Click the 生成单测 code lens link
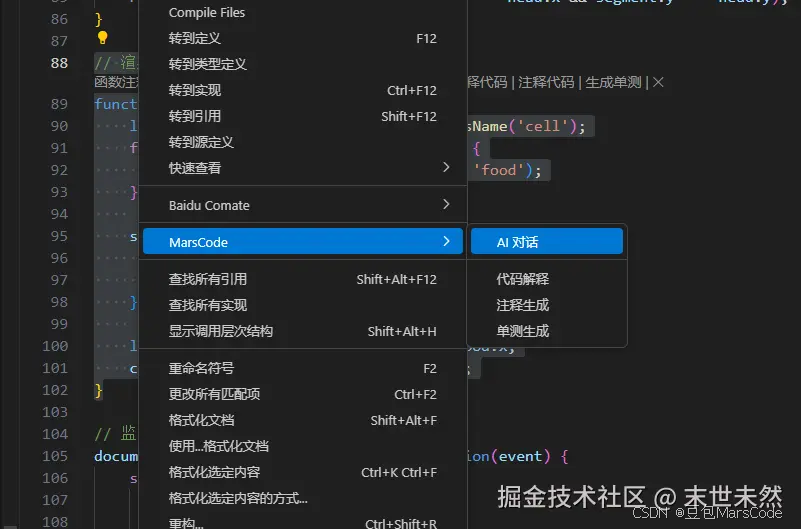801x529 pixels. coord(613,82)
